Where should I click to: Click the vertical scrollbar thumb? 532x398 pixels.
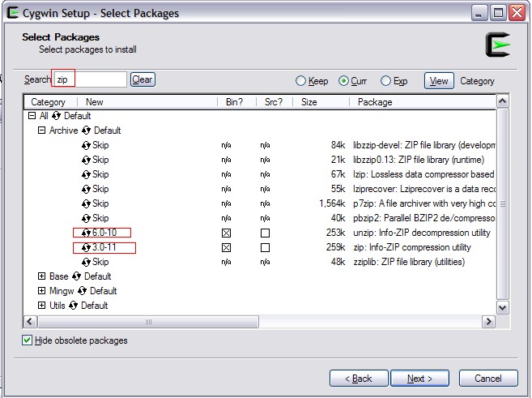tap(503, 203)
